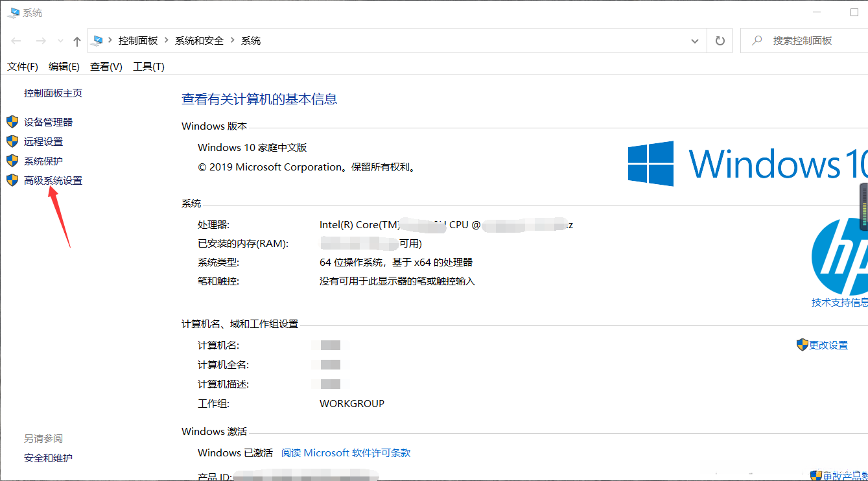Expand chevron after 控制面板 breadcrumb
This screenshot has height=481, width=868.
click(167, 40)
